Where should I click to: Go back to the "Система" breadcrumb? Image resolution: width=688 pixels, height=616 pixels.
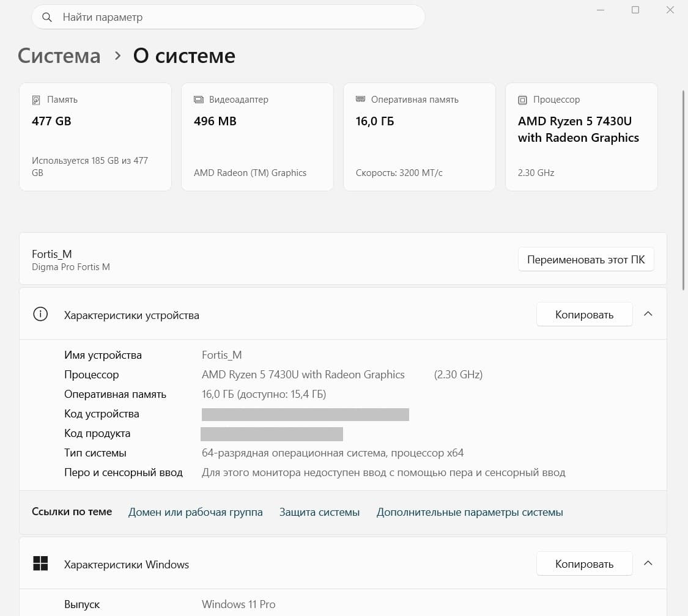point(59,56)
